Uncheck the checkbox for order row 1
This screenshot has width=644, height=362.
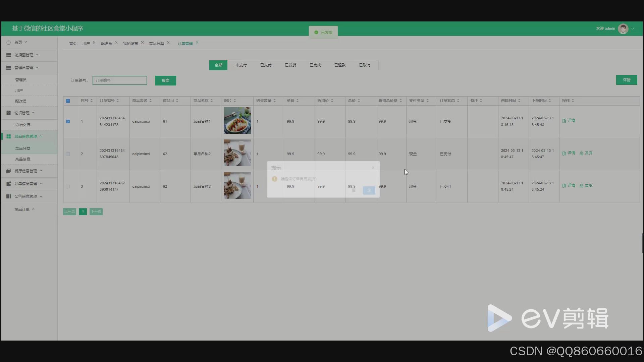coord(68,122)
